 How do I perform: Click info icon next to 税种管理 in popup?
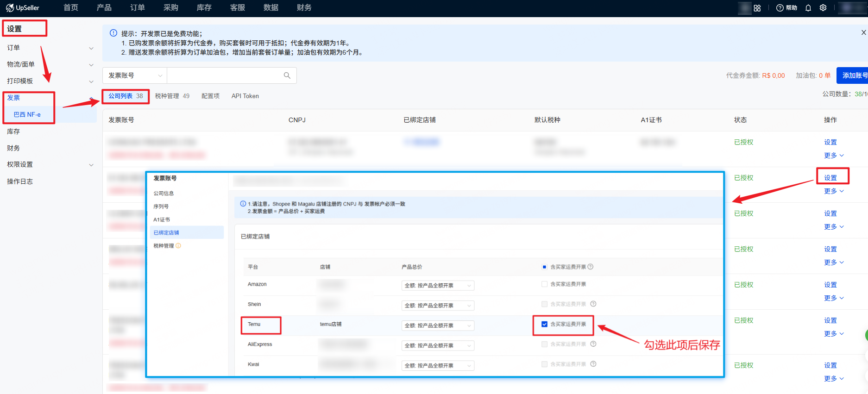pos(178,246)
